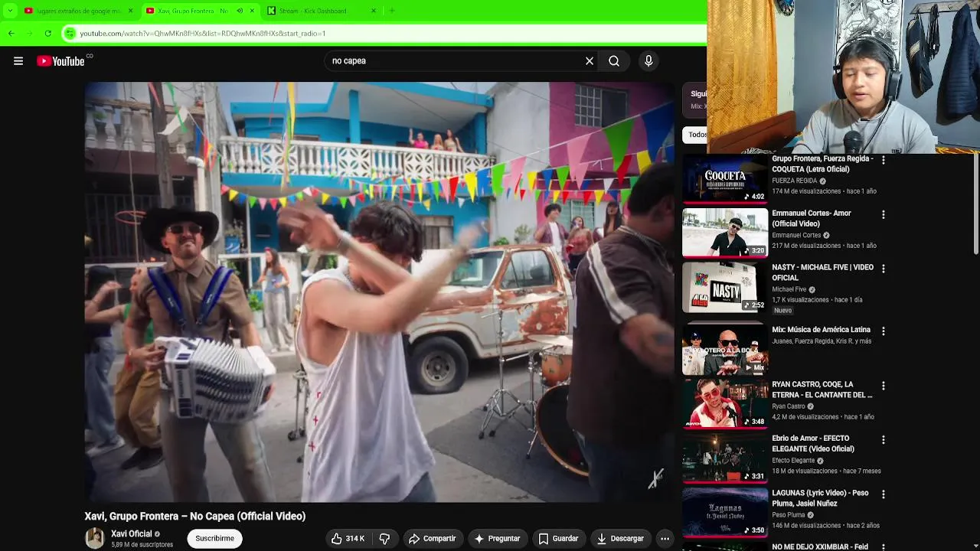Dislike the No Capea video
The width and height of the screenshot is (980, 551).
pyautogui.click(x=385, y=539)
